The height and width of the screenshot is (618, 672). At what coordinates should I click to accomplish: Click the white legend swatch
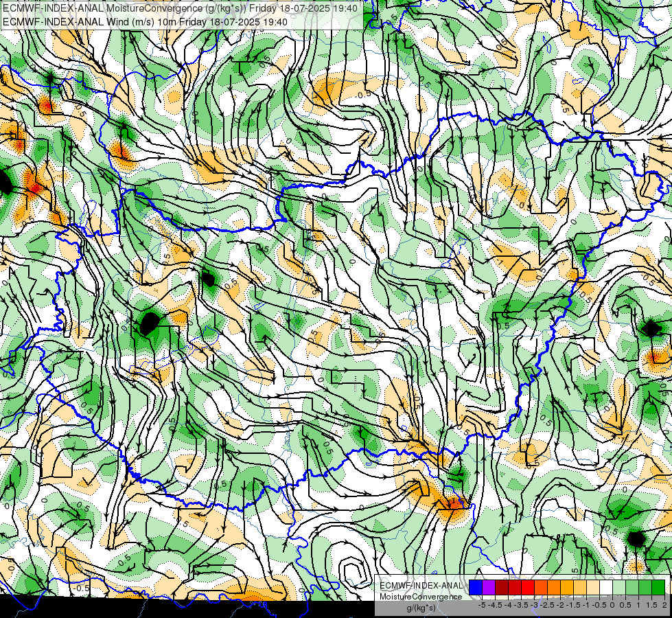click(605, 587)
